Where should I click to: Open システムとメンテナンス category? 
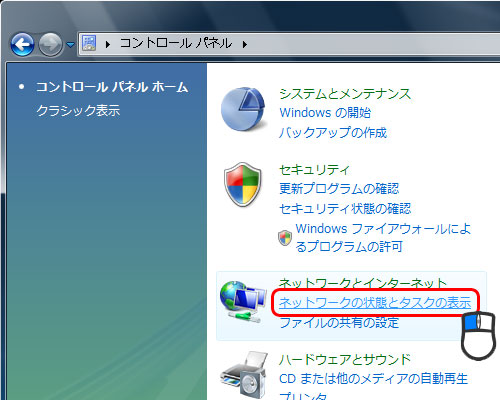(345, 94)
